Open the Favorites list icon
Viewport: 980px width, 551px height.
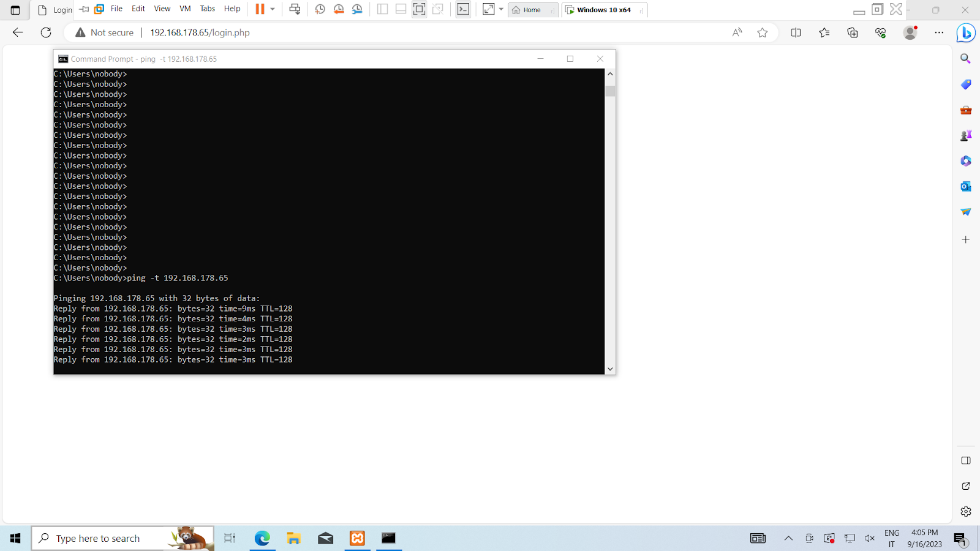click(x=824, y=32)
